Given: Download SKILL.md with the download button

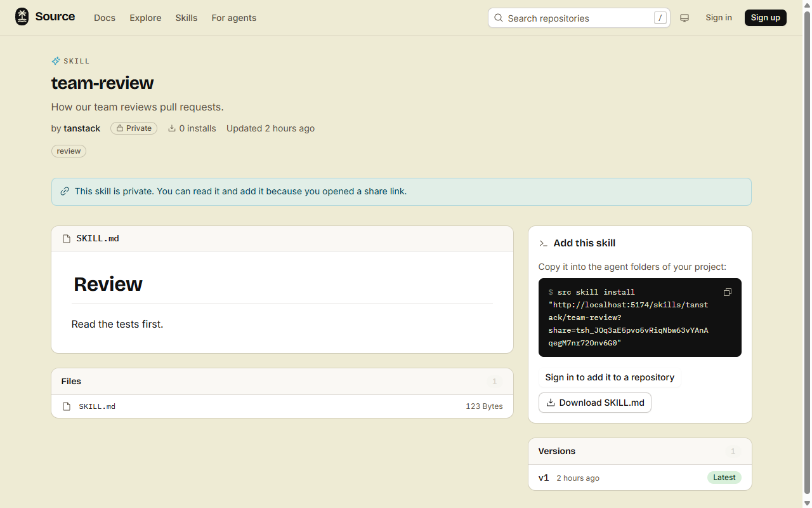Looking at the screenshot, I should [x=595, y=403].
